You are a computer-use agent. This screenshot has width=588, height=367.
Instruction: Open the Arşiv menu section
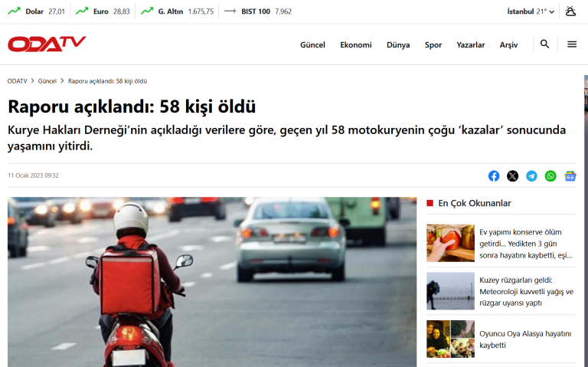tap(508, 44)
